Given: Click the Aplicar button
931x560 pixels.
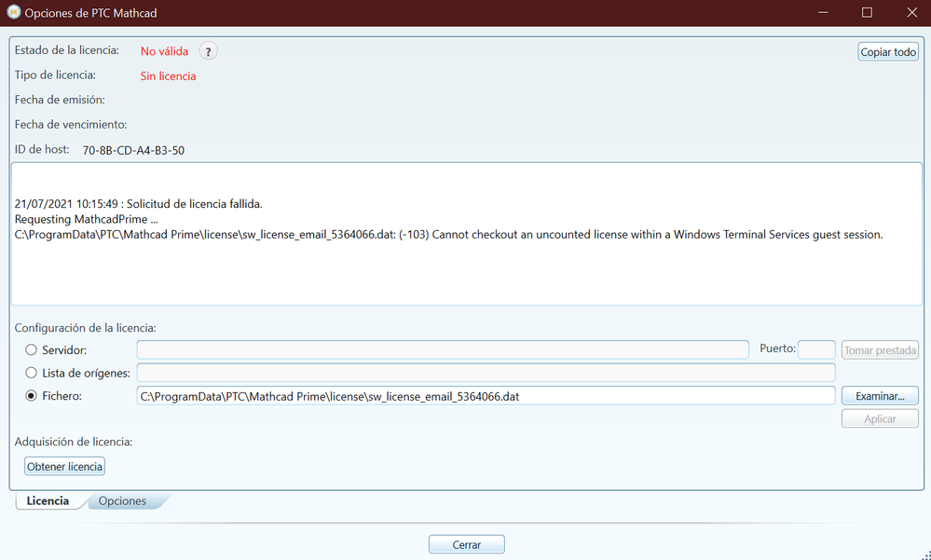Looking at the screenshot, I should 880,418.
